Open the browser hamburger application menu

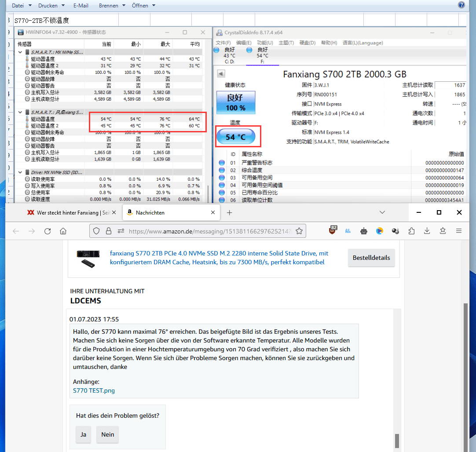click(x=459, y=231)
